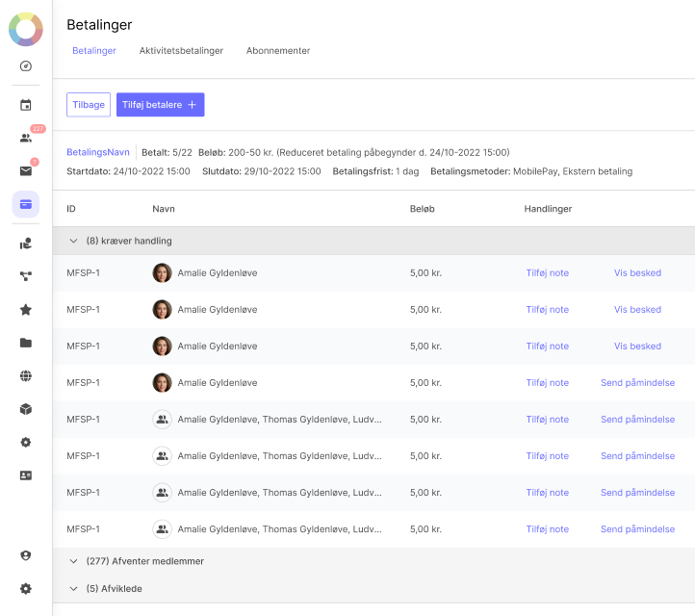This screenshot has height=616, width=695.
Task: Click the compass dashboard icon
Action: click(x=26, y=66)
